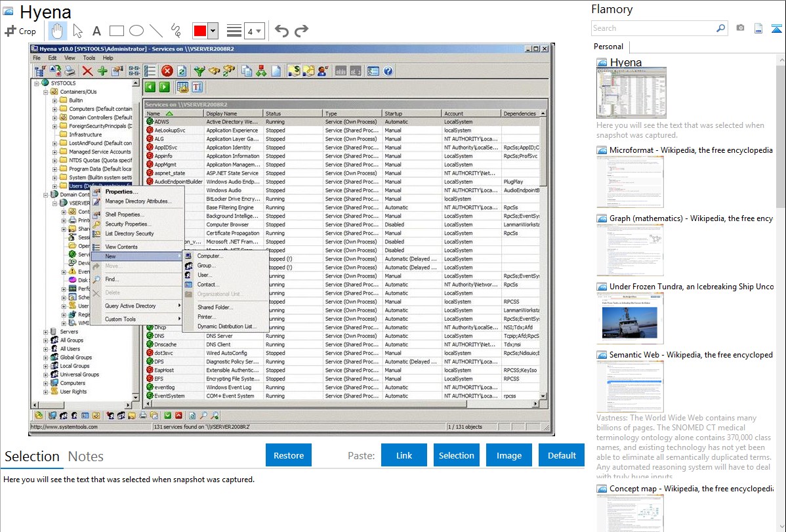Image resolution: width=786 pixels, height=532 pixels.
Task: Select the ellipse shape tool
Action: pyautogui.click(x=136, y=31)
